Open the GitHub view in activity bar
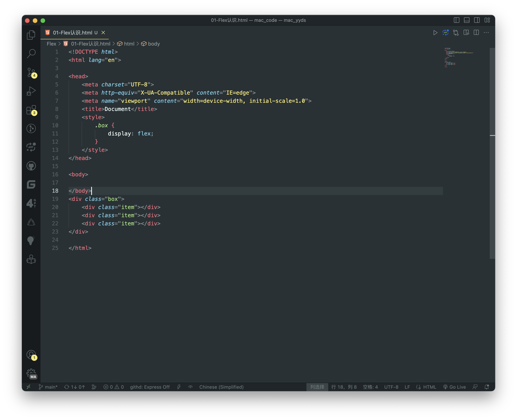The height and width of the screenshot is (420, 517). tap(31, 166)
